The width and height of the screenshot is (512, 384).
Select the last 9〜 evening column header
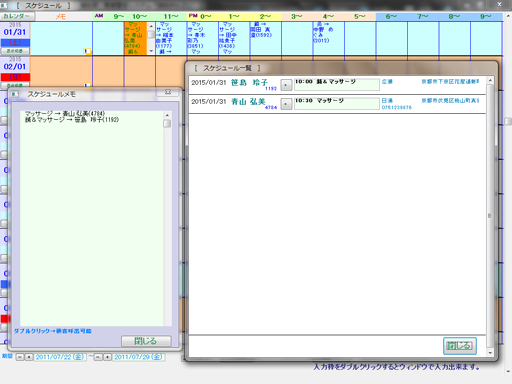tap(486, 16)
